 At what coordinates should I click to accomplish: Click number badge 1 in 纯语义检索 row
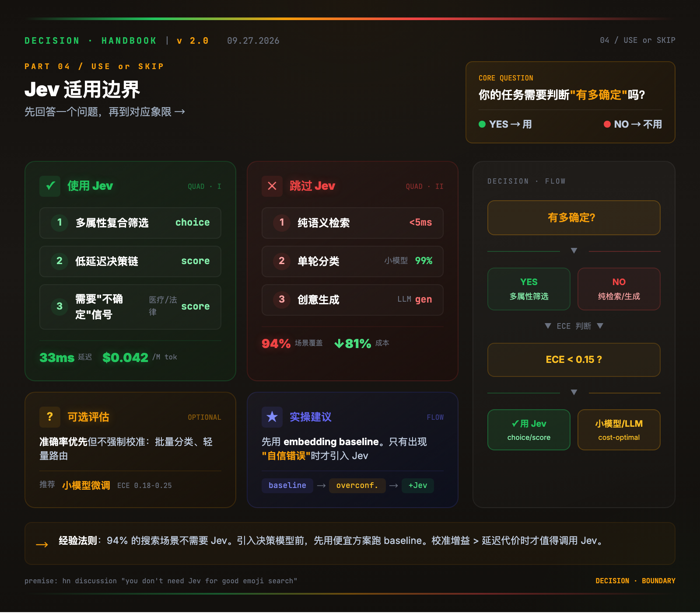282,223
